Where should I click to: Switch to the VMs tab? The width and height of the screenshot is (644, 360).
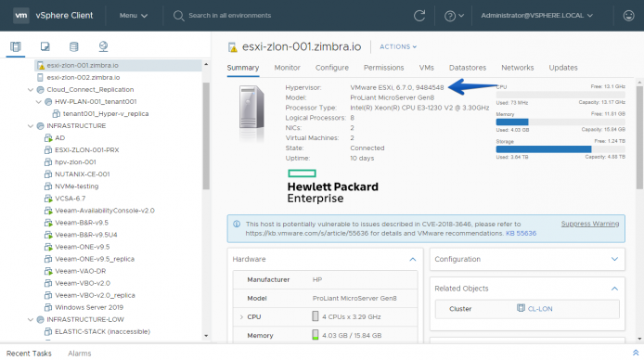(426, 68)
